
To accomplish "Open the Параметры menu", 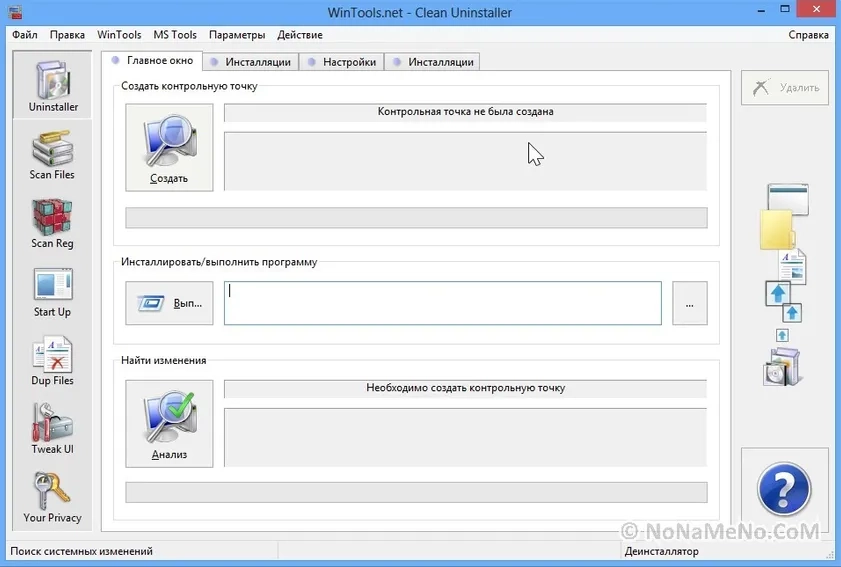I will pyautogui.click(x=237, y=35).
